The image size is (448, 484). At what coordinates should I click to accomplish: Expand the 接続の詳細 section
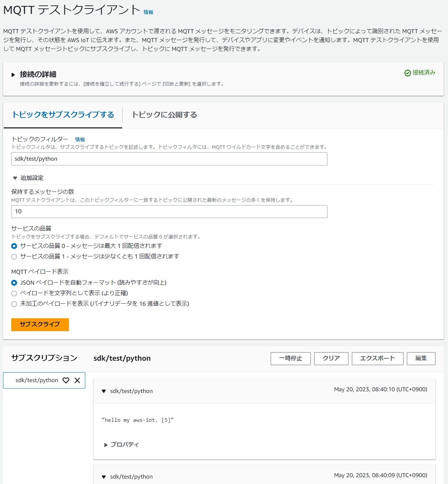[x=14, y=74]
